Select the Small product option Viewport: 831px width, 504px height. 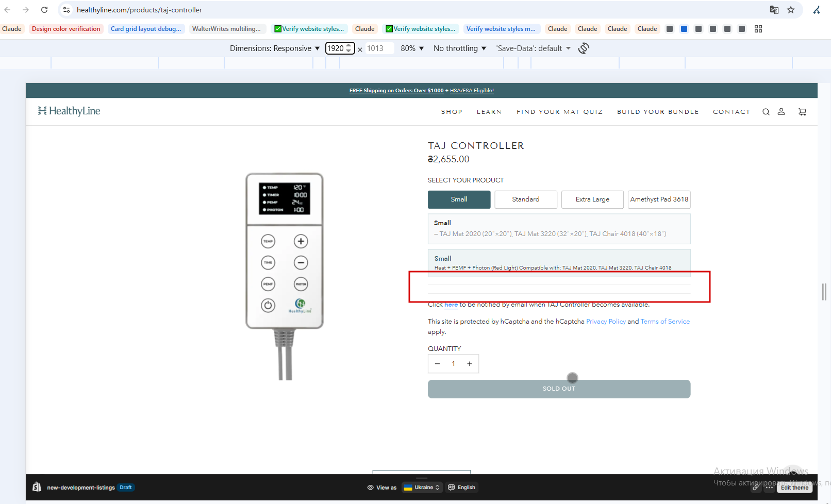point(459,199)
